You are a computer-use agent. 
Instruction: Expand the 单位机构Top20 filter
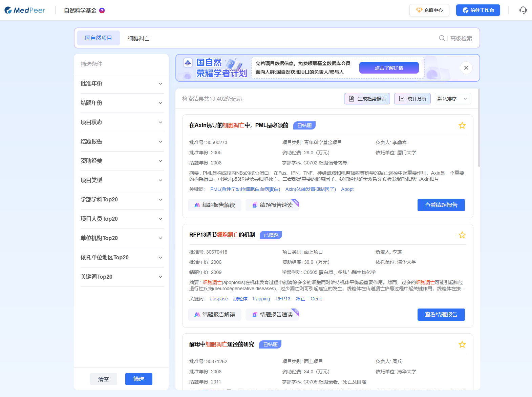tap(122, 238)
